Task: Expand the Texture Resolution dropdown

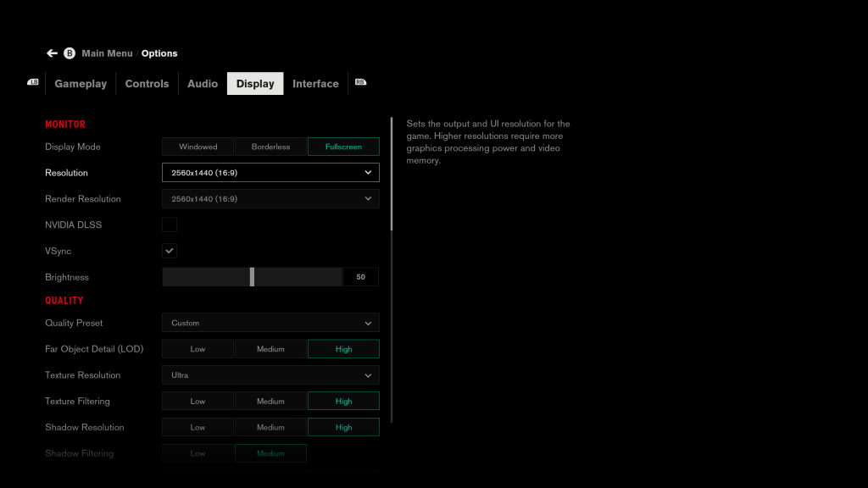Action: pyautogui.click(x=270, y=375)
